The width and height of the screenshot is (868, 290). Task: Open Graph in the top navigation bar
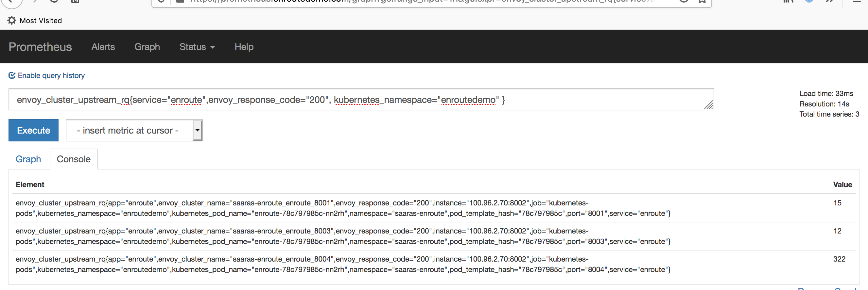tap(147, 47)
